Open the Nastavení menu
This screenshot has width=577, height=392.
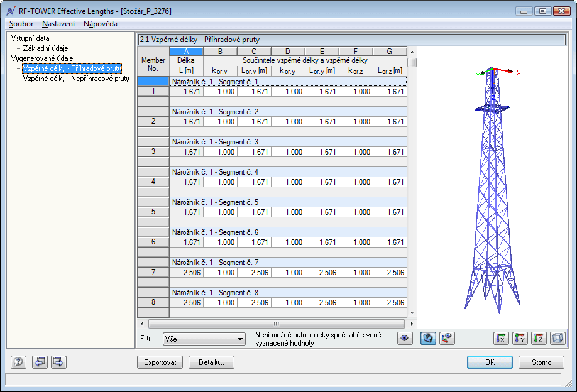(58, 24)
